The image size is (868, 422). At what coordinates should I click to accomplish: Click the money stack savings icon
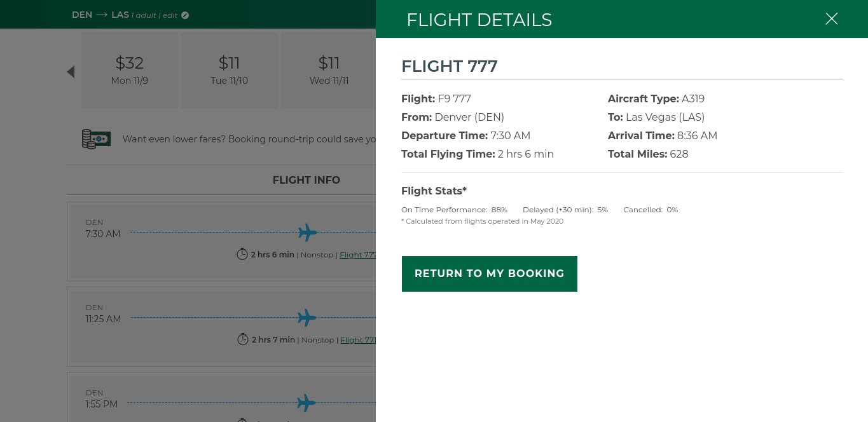(x=96, y=139)
